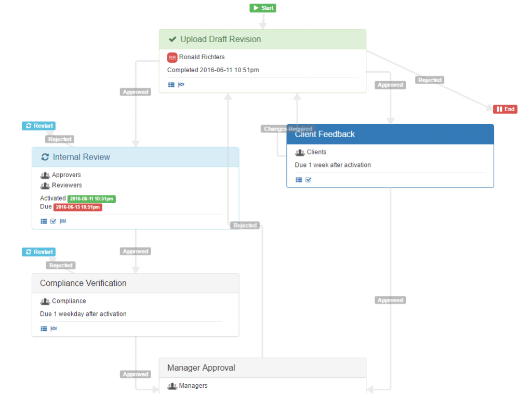Click the checkered flag icon in Internal Review
Image resolution: width=532 pixels, height=394 pixels.
[63, 221]
